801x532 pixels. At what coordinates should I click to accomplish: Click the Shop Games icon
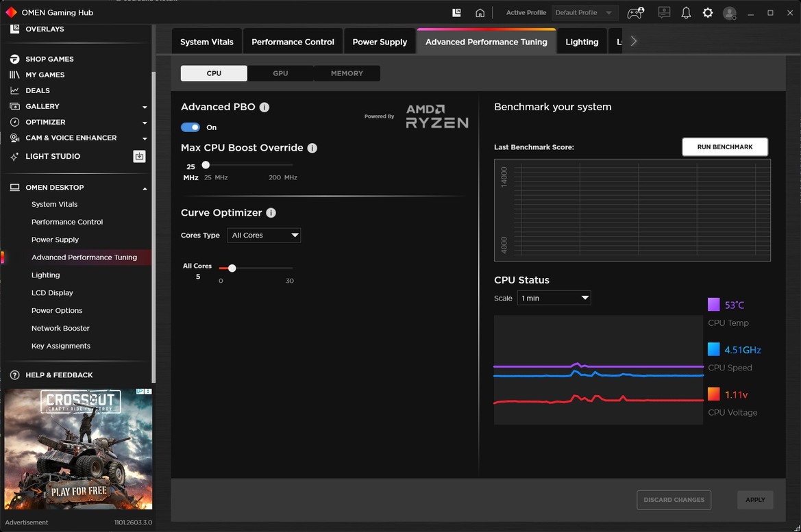[x=15, y=59]
